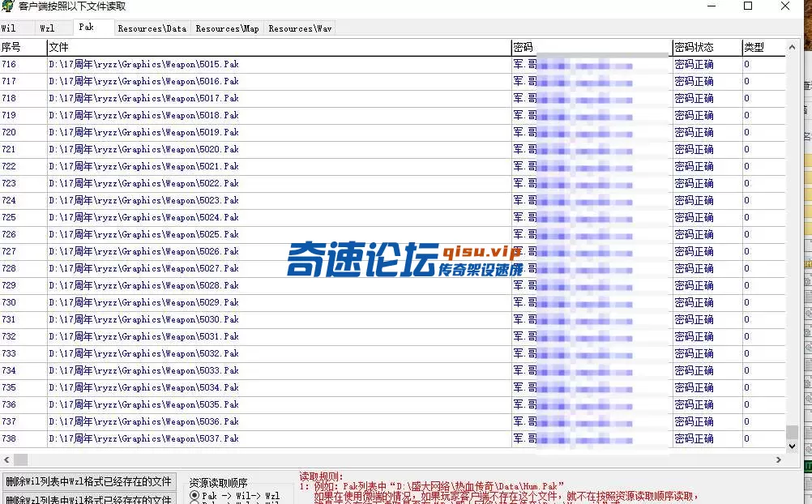Switch to the Wil tab
This screenshot has width=812, height=504.
click(x=11, y=28)
